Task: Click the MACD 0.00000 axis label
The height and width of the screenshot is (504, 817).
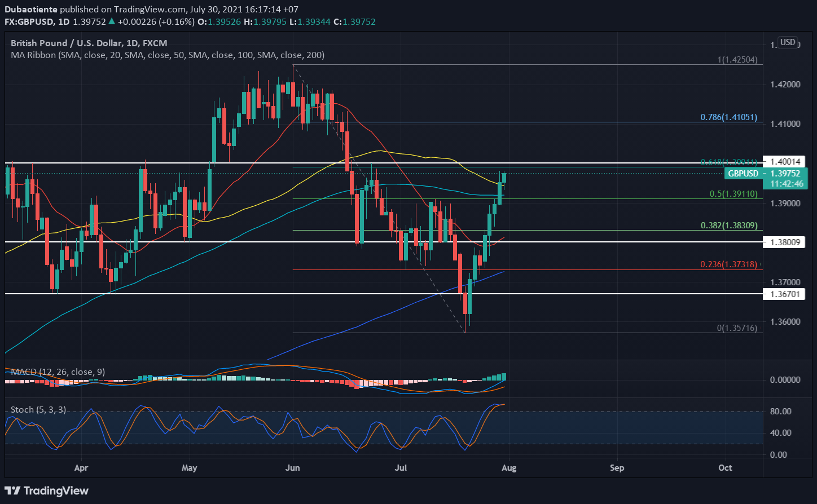Action: coord(785,380)
